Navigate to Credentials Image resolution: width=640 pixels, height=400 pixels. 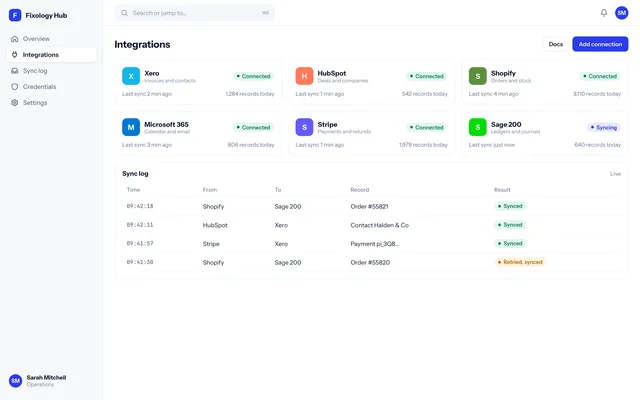[x=51, y=87]
